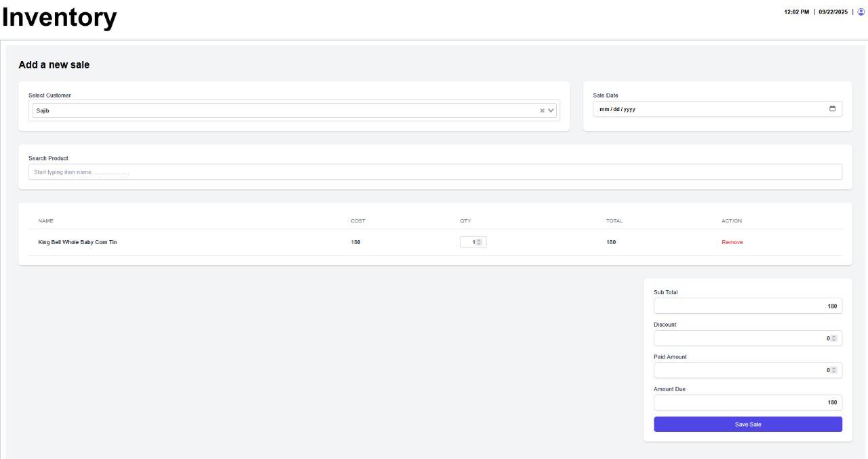Image resolution: width=868 pixels, height=459 pixels.
Task: Expand the Select Customer dropdown arrow
Action: [551, 111]
